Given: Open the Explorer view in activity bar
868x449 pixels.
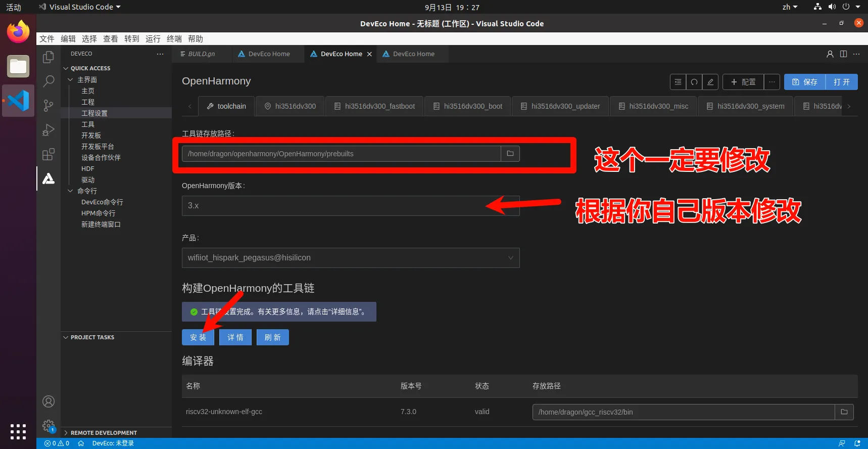Looking at the screenshot, I should click(x=49, y=57).
